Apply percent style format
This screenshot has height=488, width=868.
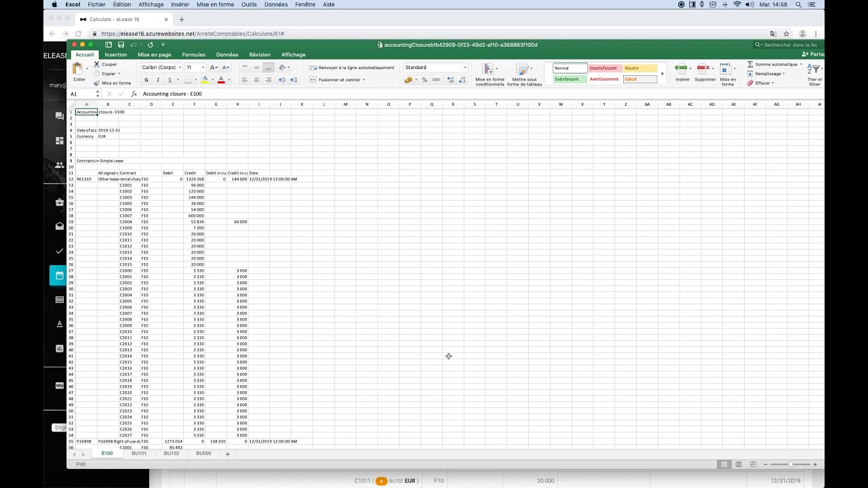tap(425, 80)
